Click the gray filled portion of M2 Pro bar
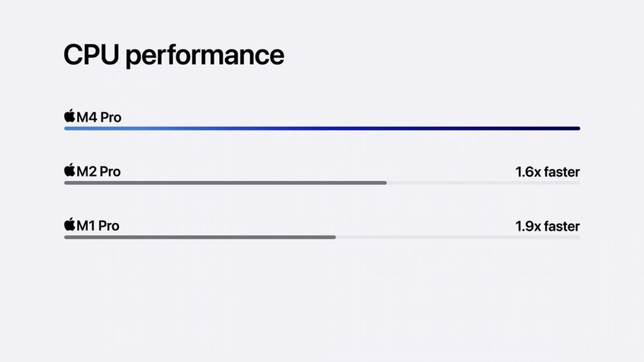This screenshot has width=644, height=362. 225,183
